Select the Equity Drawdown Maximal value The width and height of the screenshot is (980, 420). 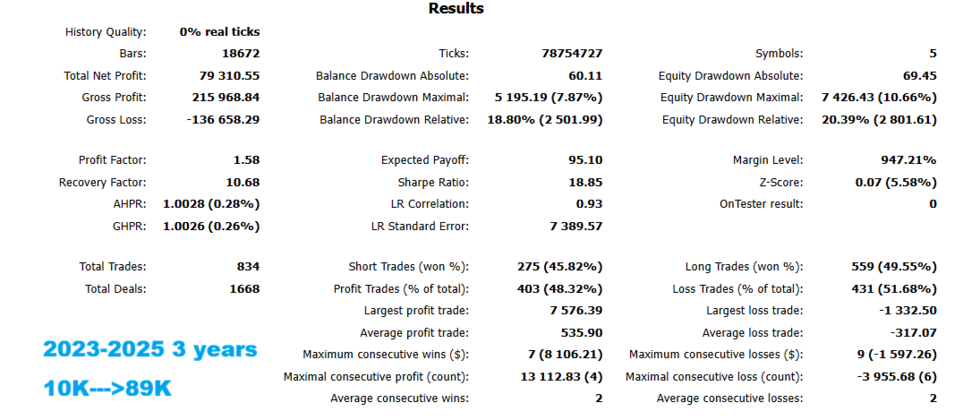coord(879,98)
